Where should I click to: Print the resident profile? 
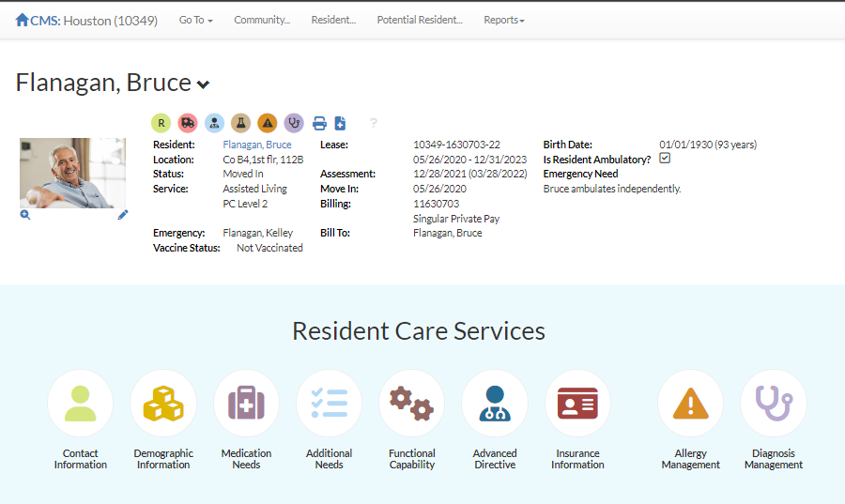(319, 123)
